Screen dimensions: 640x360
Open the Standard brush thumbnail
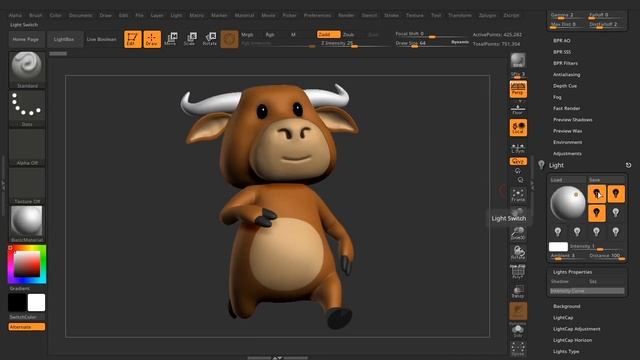pos(27,70)
